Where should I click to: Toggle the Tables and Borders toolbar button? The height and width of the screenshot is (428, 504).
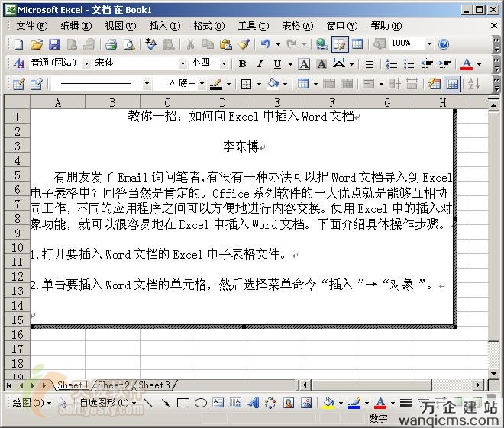(x=339, y=44)
